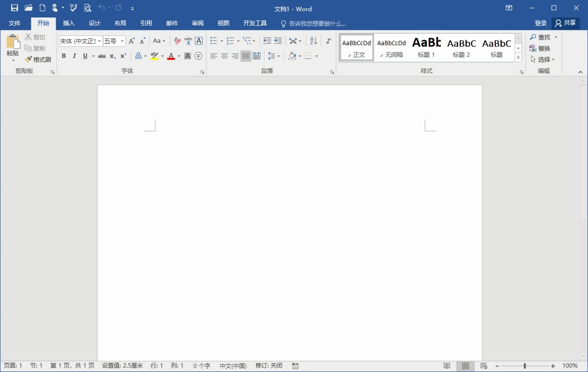The image size is (588, 372).
Task: Open the sort dialog icon
Action: tap(313, 41)
